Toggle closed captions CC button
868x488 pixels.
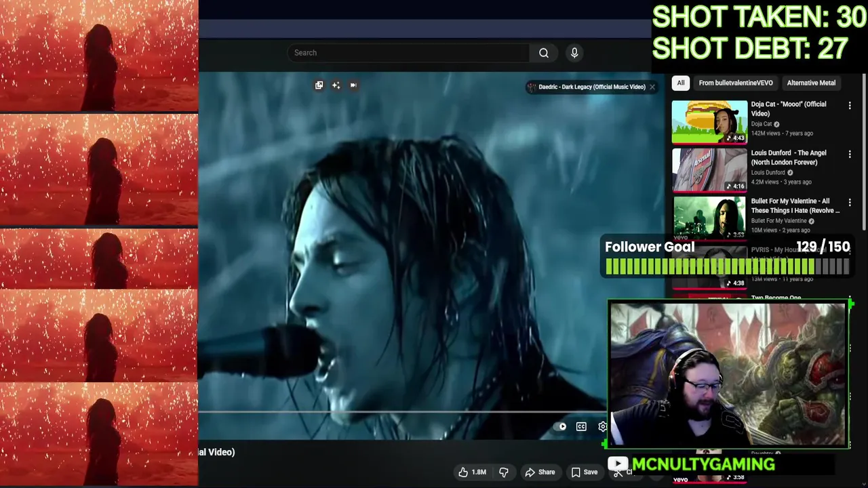(581, 426)
